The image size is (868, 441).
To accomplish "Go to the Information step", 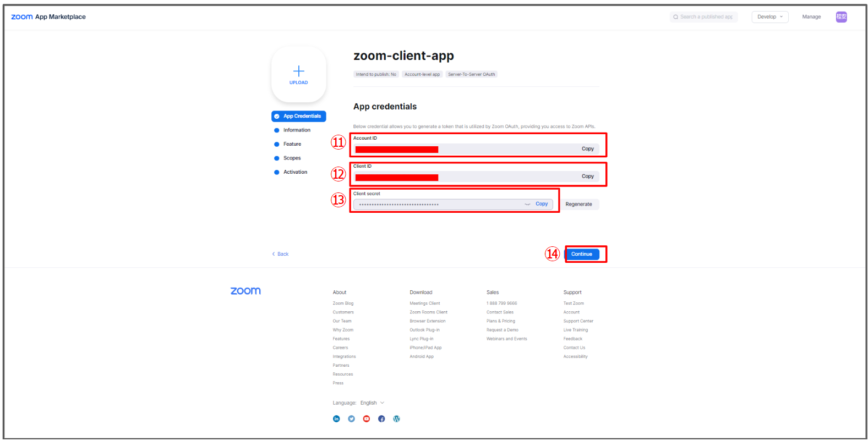I will 297,130.
